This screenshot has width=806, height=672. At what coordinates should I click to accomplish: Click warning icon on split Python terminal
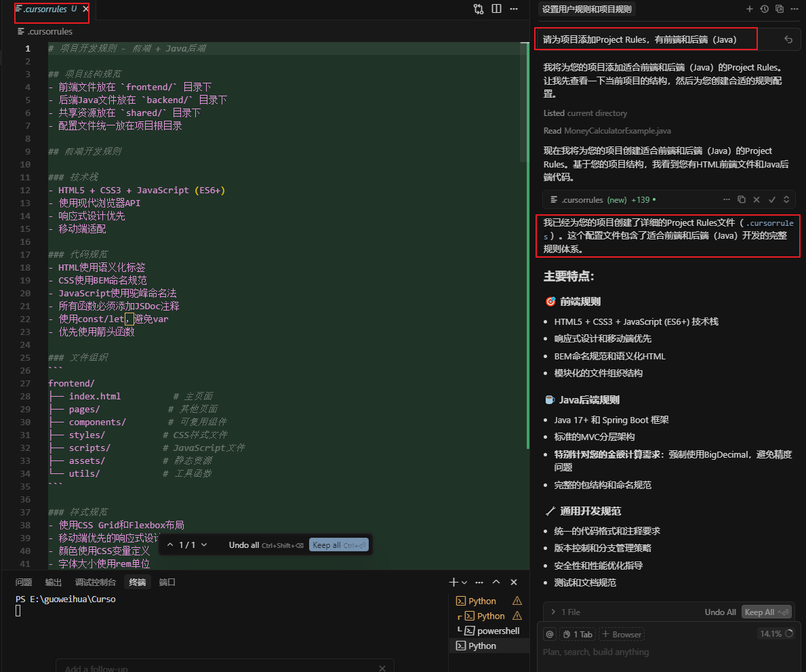[x=517, y=616]
